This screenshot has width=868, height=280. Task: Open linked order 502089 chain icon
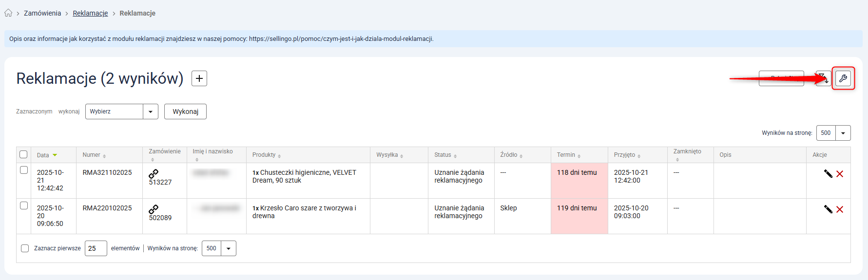[154, 209]
